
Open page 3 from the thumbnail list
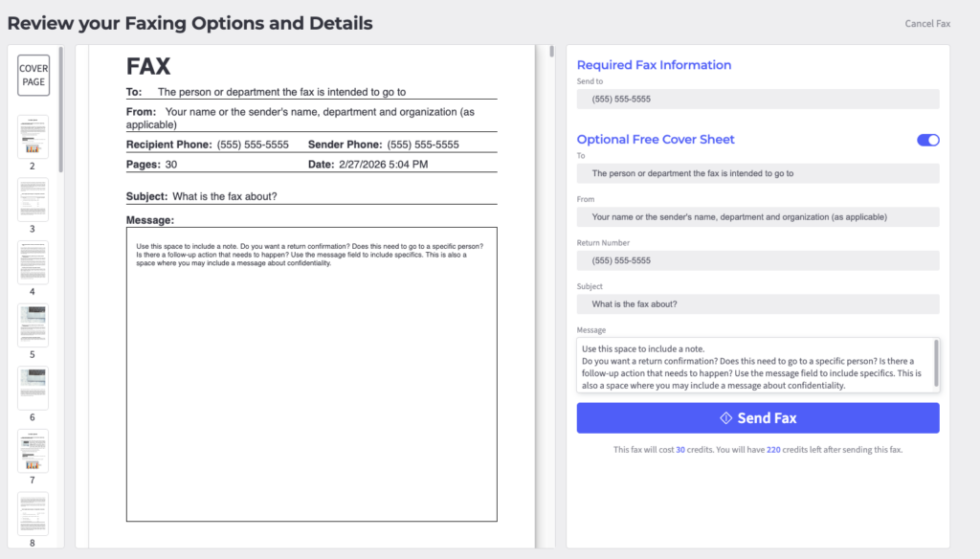(x=33, y=199)
